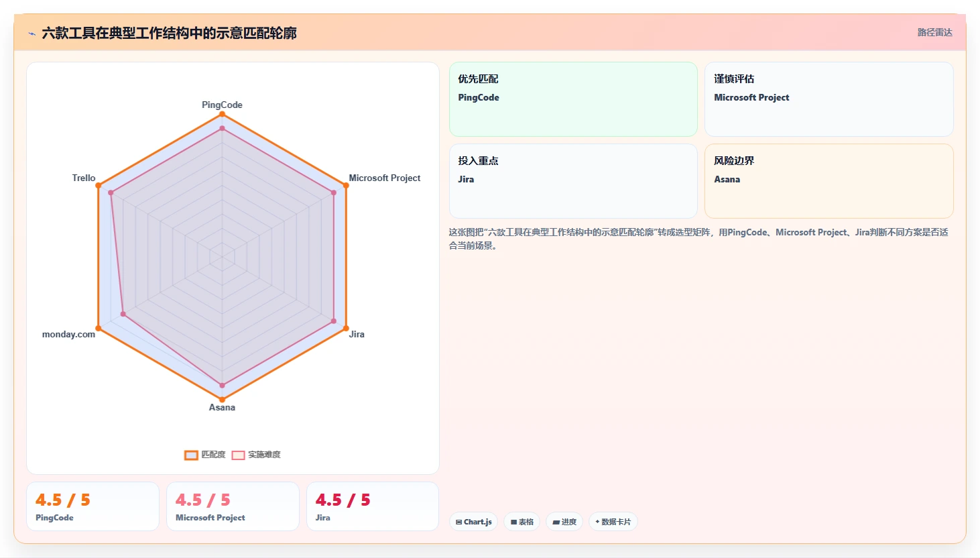This screenshot has width=980, height=558.
Task: Click the title 六款工具在典型工作结构中的示意匹配轮廓
Action: click(169, 33)
